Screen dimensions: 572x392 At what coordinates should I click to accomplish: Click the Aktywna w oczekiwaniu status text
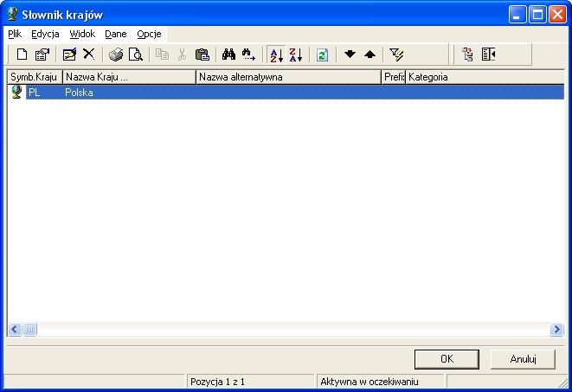point(370,382)
